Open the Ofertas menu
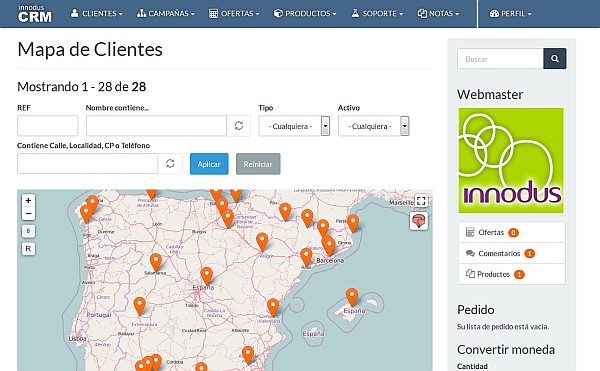Image resolution: width=600 pixels, height=371 pixels. point(234,14)
